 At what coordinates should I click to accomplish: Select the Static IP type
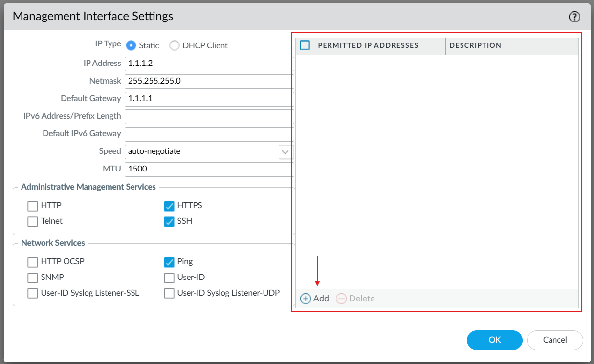coord(131,45)
